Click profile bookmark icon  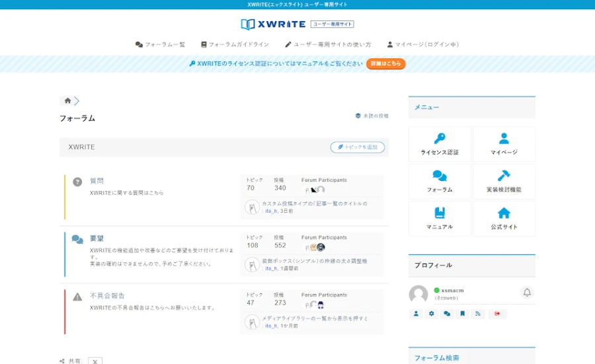click(463, 314)
